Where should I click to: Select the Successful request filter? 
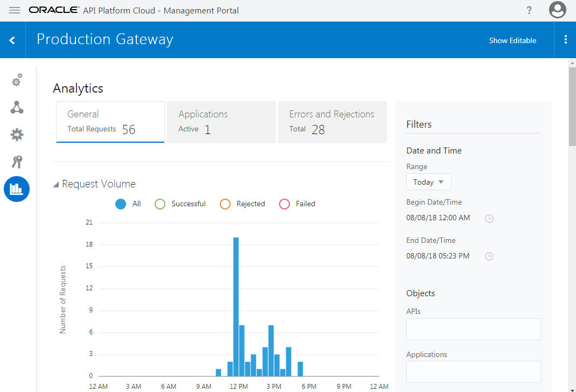[x=181, y=204]
